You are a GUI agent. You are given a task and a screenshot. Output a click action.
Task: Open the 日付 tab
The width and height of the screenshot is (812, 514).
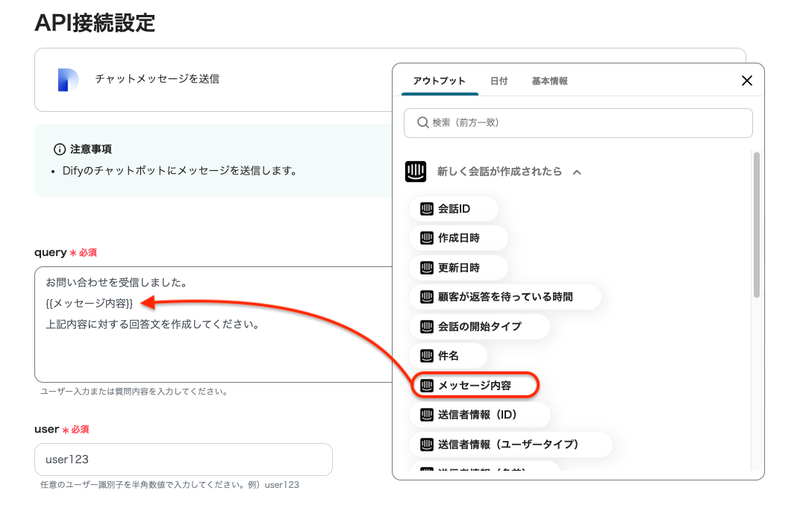pyautogui.click(x=499, y=81)
